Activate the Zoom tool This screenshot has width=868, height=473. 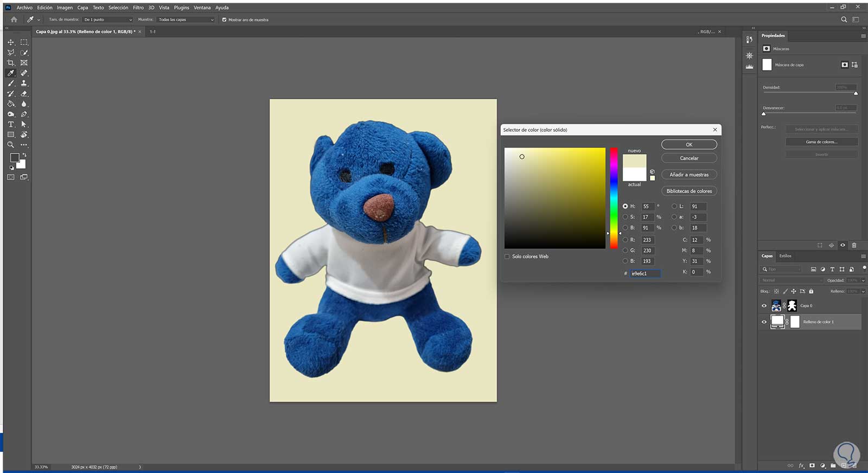click(10, 145)
